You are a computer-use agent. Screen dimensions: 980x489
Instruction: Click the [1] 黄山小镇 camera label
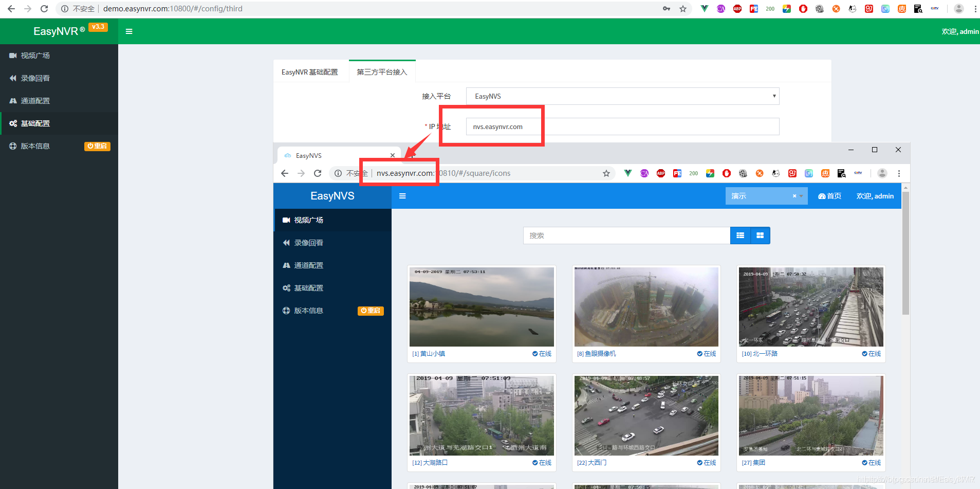[x=429, y=354]
